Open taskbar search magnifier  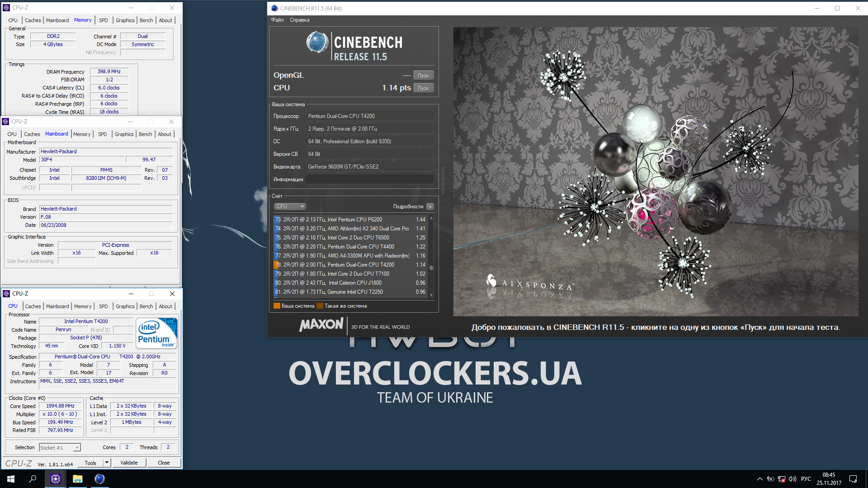tap(33, 479)
